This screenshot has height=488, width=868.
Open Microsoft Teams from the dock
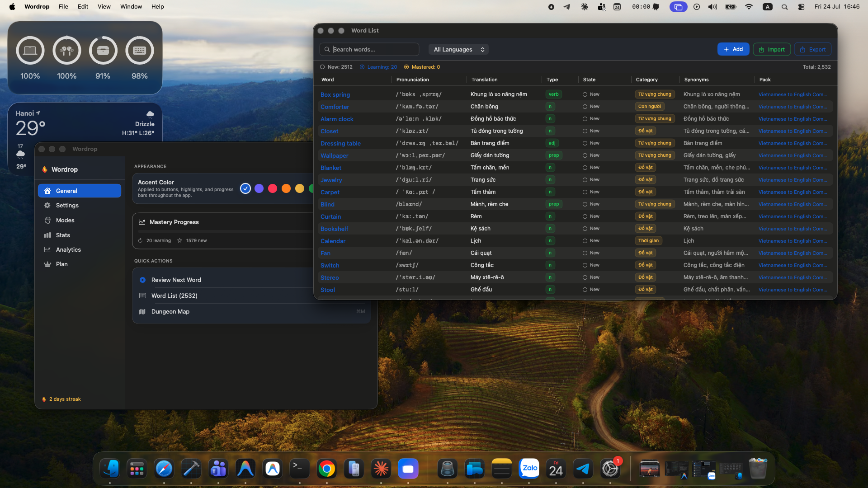(x=218, y=469)
